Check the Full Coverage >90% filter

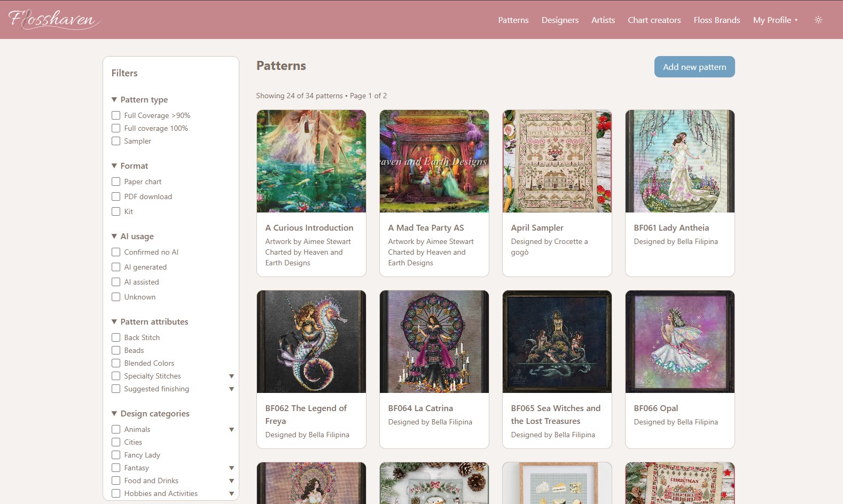click(116, 115)
